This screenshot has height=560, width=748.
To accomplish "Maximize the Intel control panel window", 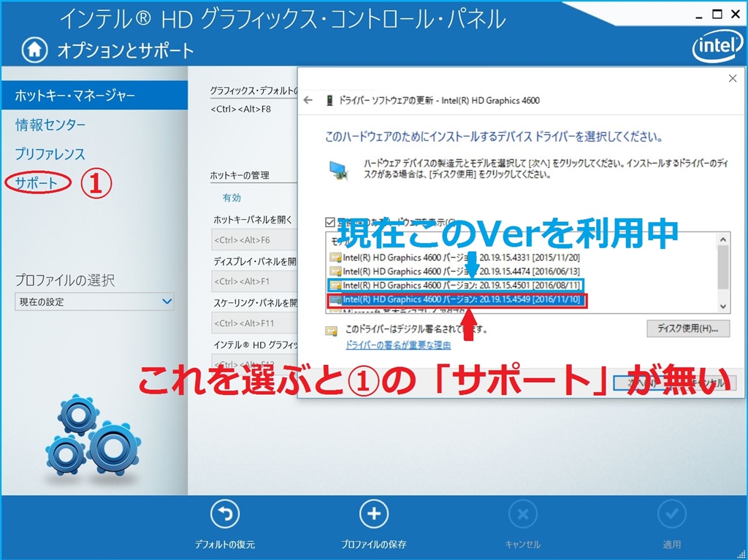I will [717, 15].
